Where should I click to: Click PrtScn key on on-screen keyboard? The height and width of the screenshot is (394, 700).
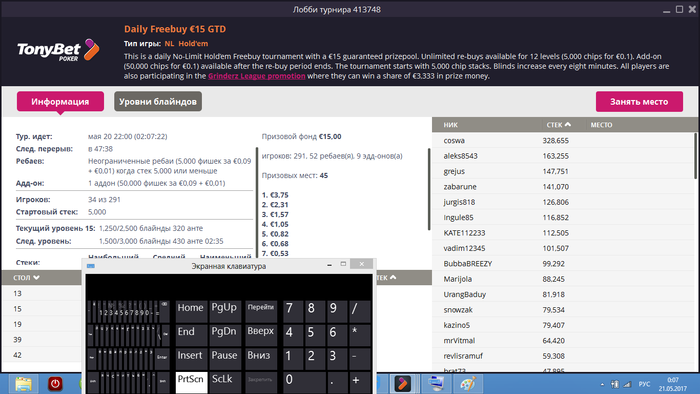click(191, 382)
